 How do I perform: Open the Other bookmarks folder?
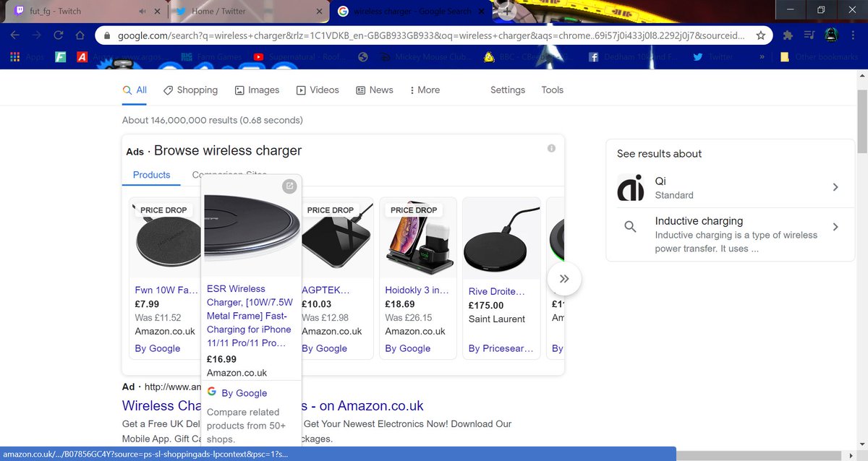(818, 57)
